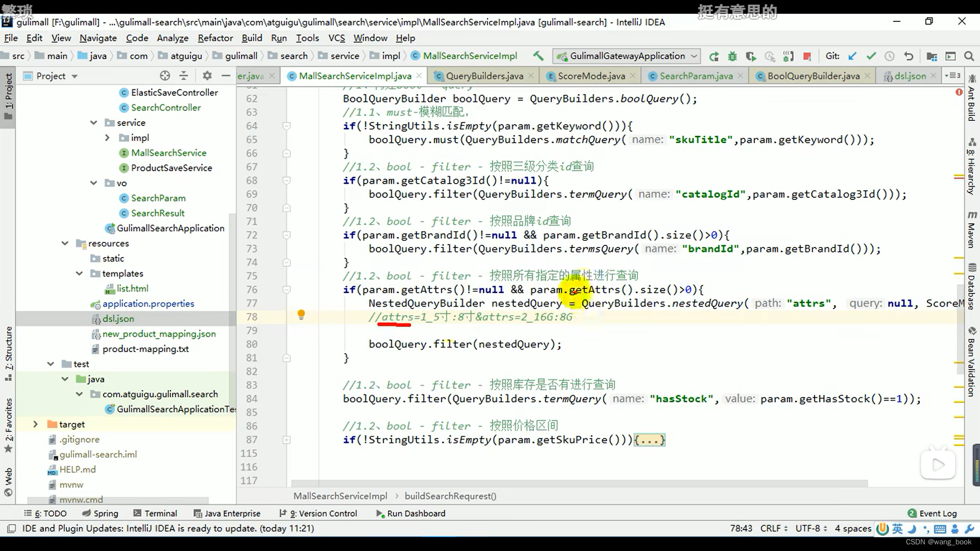
Task: Open the Spring tool window
Action: pyautogui.click(x=100, y=513)
